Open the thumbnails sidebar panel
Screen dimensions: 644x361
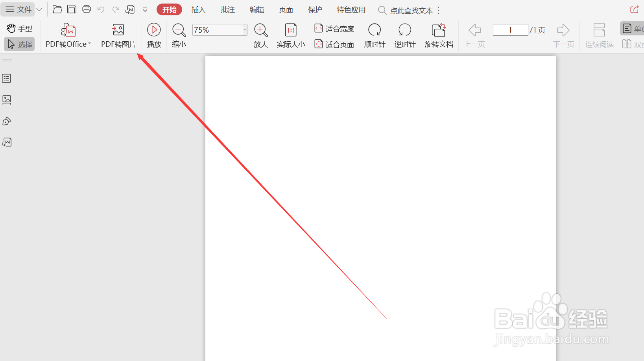click(7, 99)
